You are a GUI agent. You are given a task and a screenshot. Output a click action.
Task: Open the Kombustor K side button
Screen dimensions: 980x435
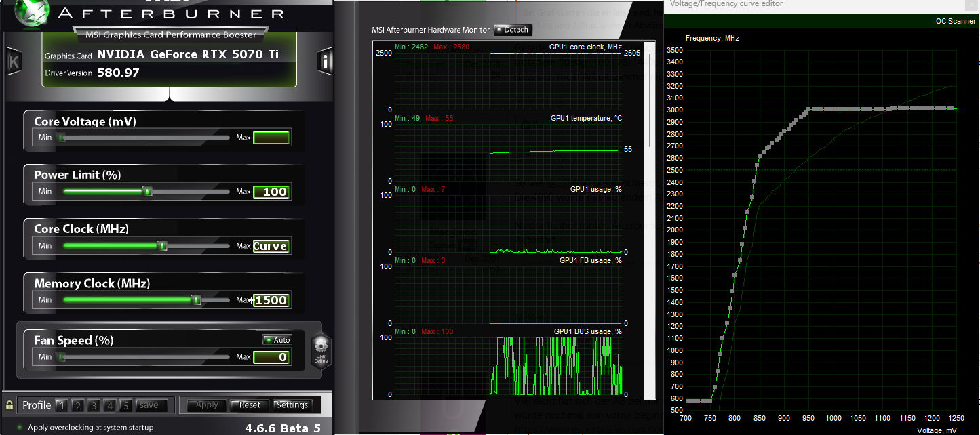click(x=14, y=62)
